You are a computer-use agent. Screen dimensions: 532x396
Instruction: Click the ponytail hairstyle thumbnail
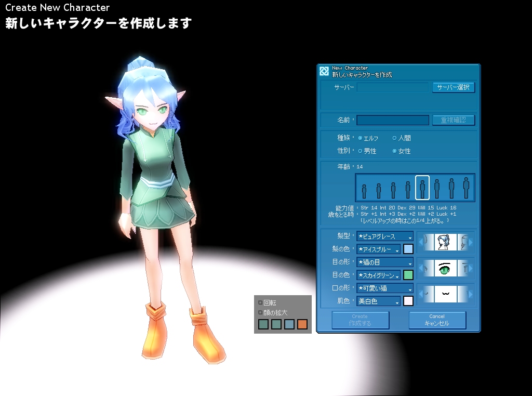tap(445, 242)
